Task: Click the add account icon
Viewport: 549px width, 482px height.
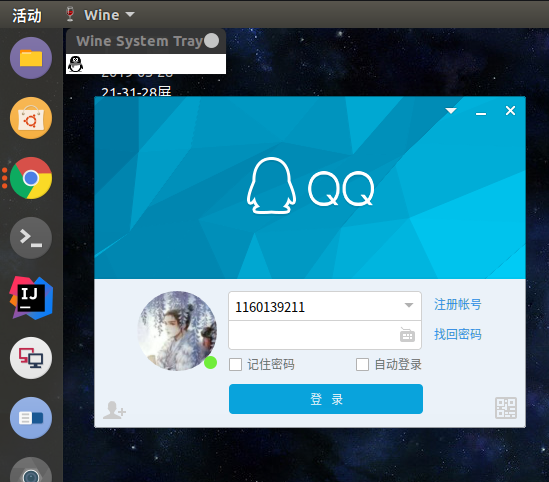Action: click(x=114, y=410)
